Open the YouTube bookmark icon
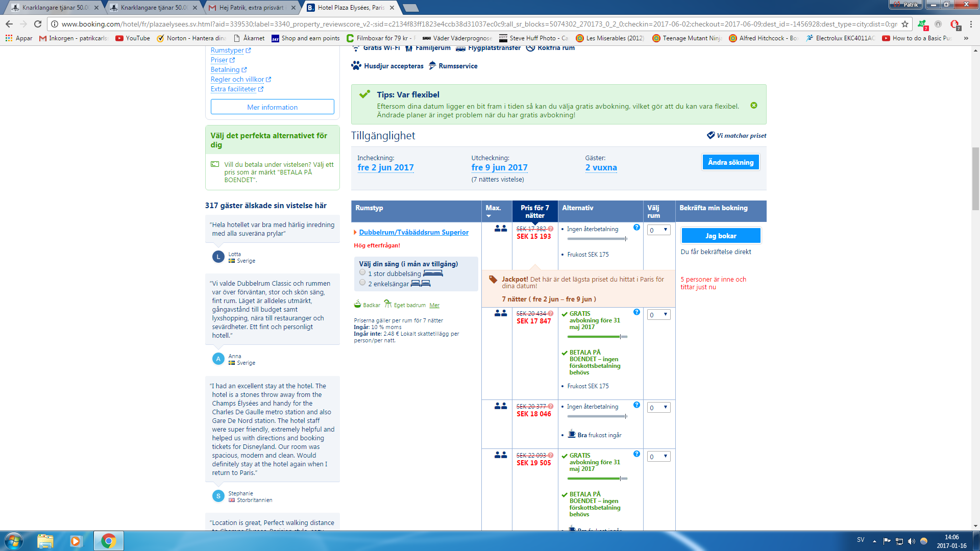This screenshot has height=551, width=980. [119, 38]
